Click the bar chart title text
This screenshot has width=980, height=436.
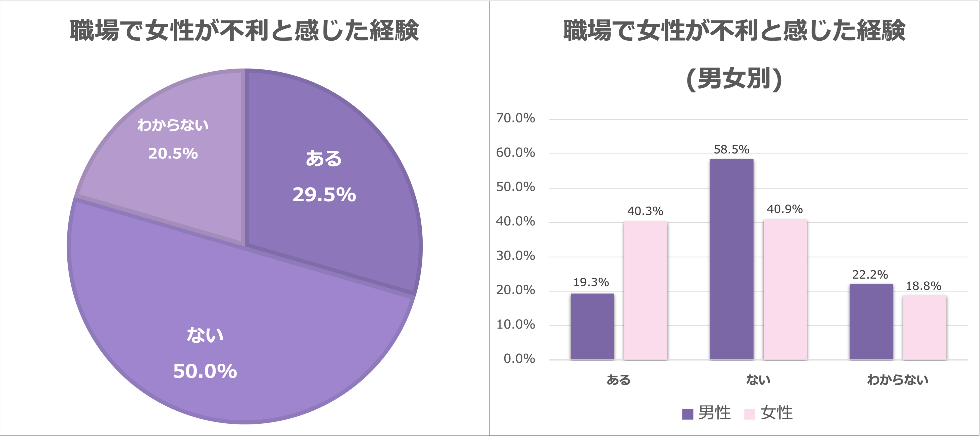coord(734,30)
